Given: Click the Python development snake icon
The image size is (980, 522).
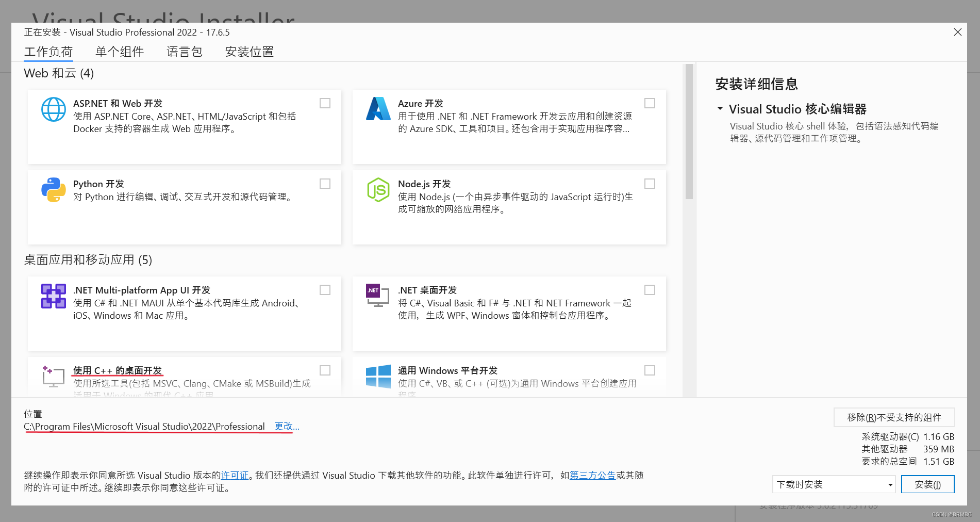Looking at the screenshot, I should point(54,190).
